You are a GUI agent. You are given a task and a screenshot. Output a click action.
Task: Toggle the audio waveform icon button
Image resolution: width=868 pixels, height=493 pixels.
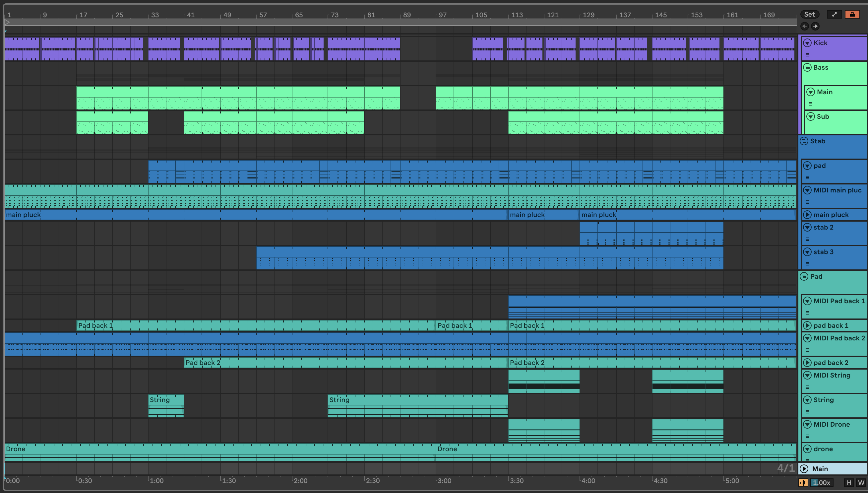tap(803, 482)
